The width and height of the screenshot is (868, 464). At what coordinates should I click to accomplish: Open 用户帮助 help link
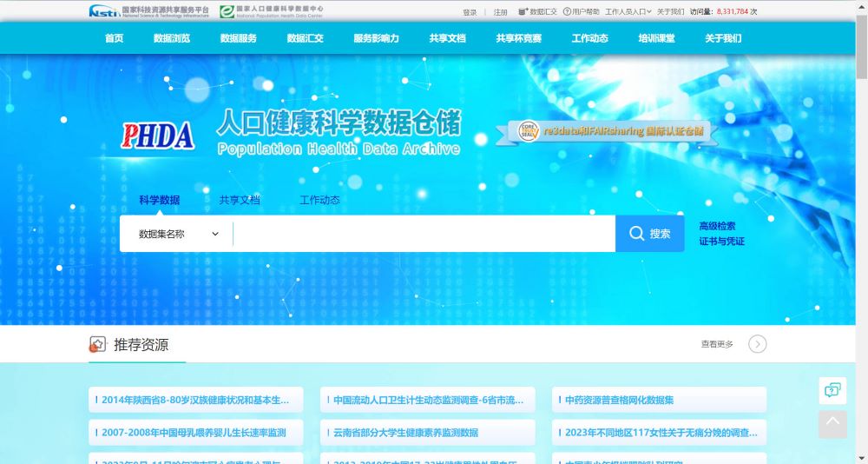[x=582, y=11]
